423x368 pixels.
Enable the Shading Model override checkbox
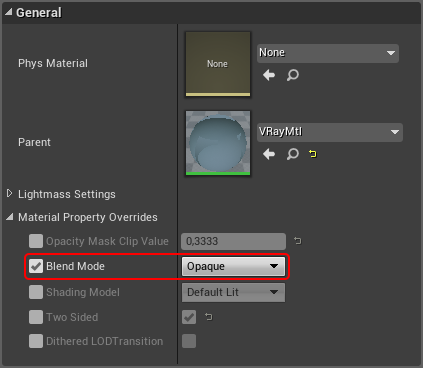click(36, 292)
